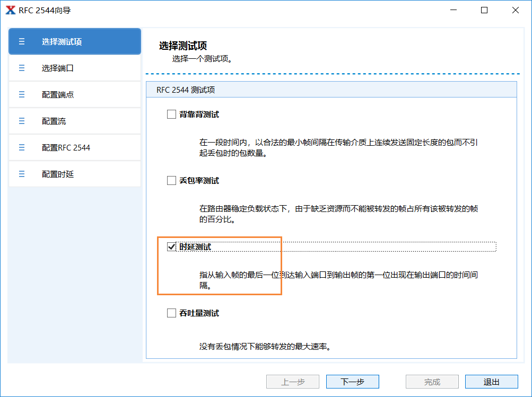This screenshot has width=532, height=397.
Task: Click the menu icon beside 配置端点
Action: click(21, 94)
